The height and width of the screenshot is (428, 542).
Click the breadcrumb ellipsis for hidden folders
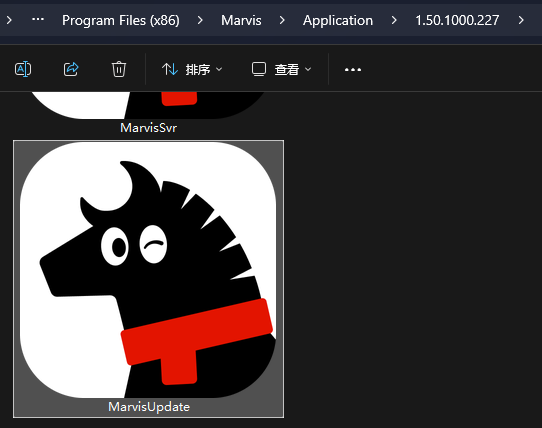(38, 20)
